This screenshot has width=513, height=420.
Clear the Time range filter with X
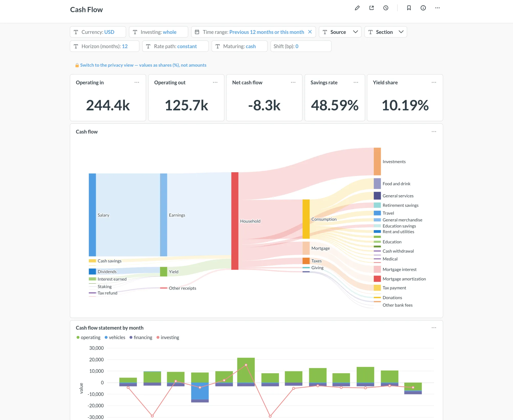point(310,32)
